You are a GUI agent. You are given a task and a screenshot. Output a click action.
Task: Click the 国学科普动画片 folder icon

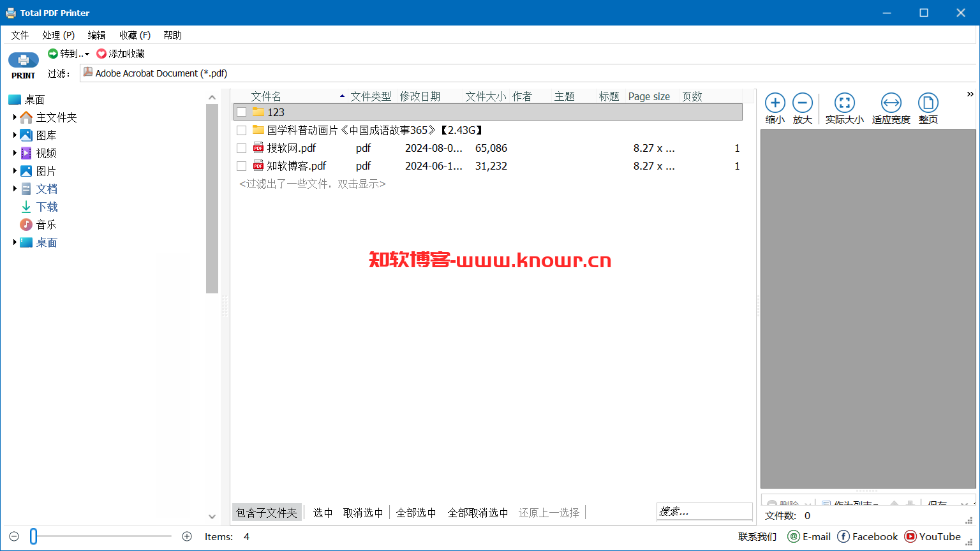coord(258,129)
